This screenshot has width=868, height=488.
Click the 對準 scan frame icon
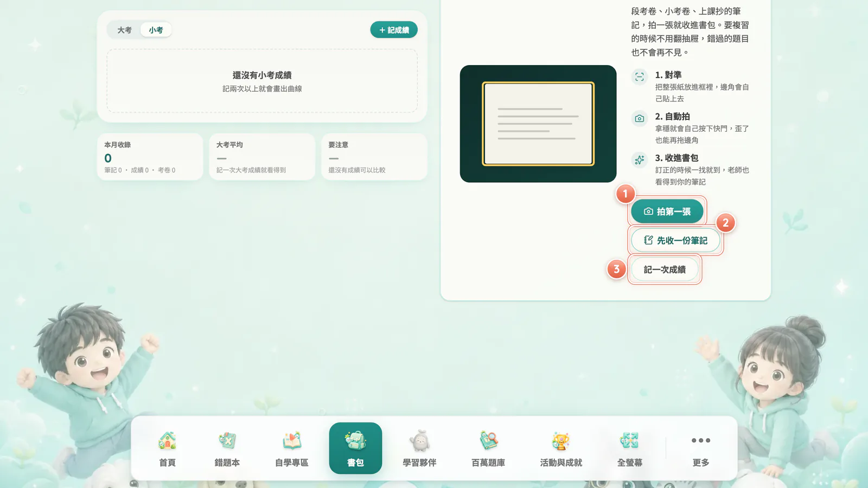640,76
